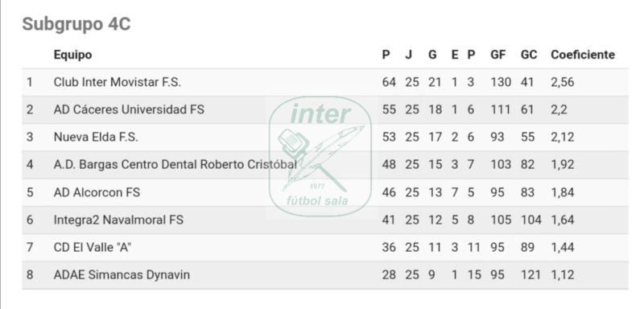This screenshot has width=644, height=309.
Task: Click Integra2 Navalmoral FS team name
Action: pyautogui.click(x=118, y=220)
